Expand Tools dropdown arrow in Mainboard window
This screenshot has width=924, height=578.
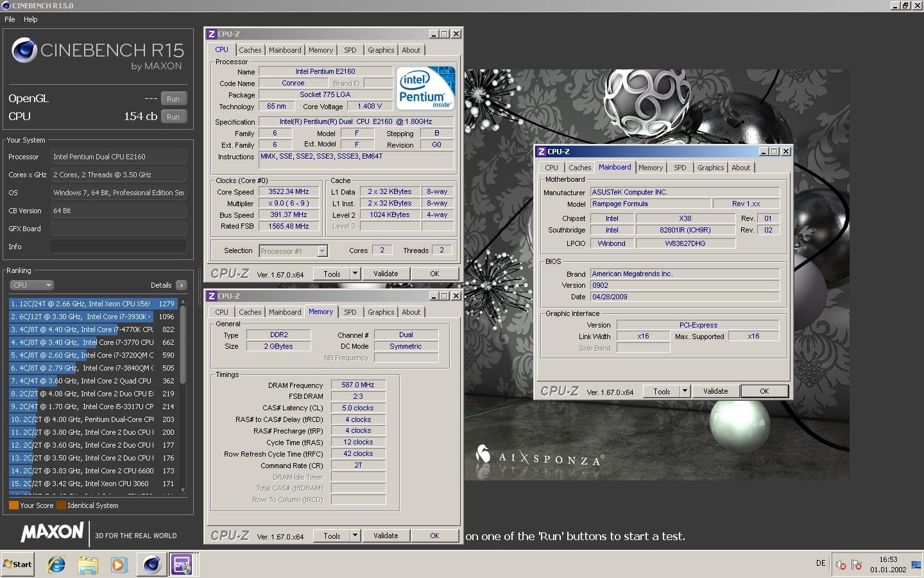tap(685, 391)
